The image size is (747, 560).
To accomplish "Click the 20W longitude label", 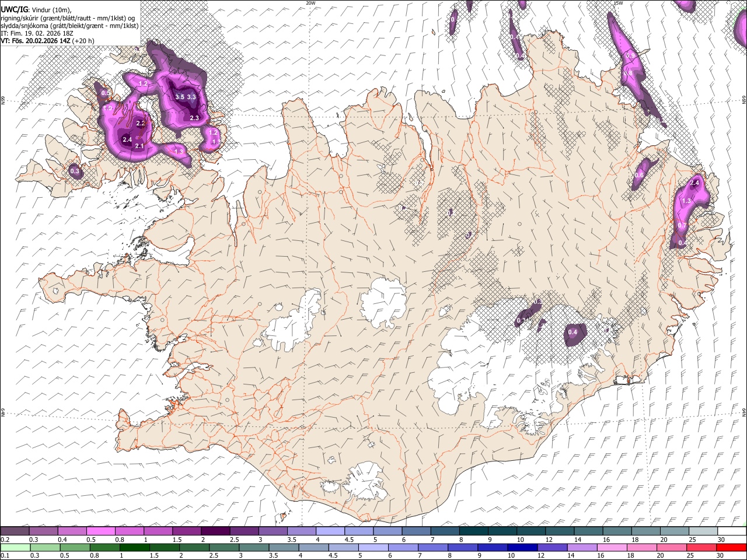I will point(310,3).
